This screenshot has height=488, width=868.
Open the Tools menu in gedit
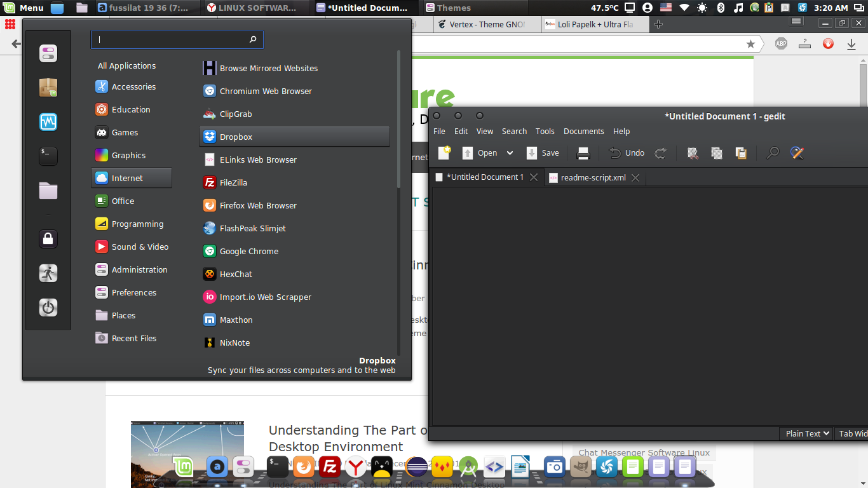[545, 132]
